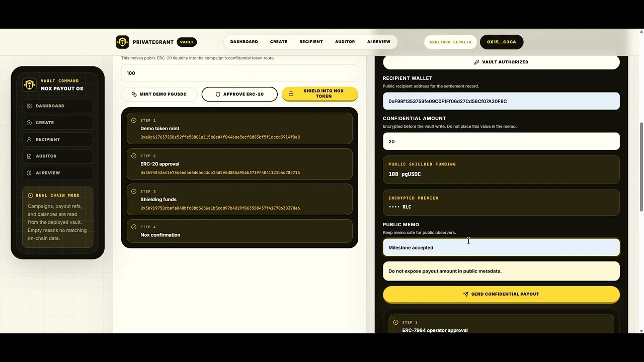644x362 pixels.
Task: Click the Vault Command sidebar logo icon
Action: click(29, 84)
